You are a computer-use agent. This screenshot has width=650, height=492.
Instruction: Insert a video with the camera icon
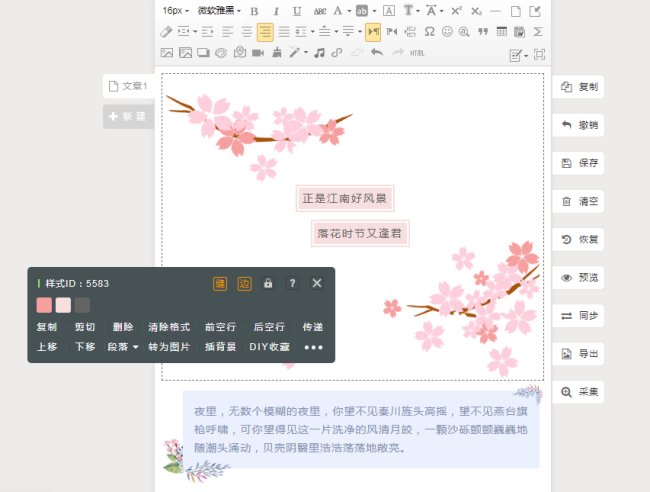tap(258, 53)
